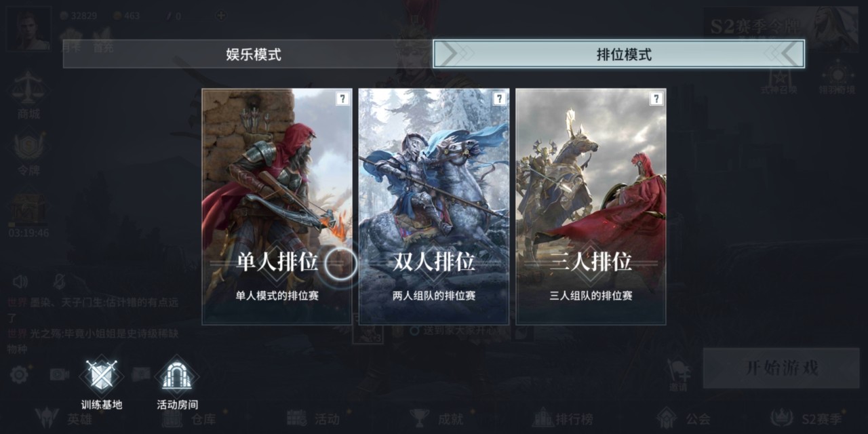Add currency with the plus icon
This screenshot has width=868, height=434.
[x=220, y=15]
